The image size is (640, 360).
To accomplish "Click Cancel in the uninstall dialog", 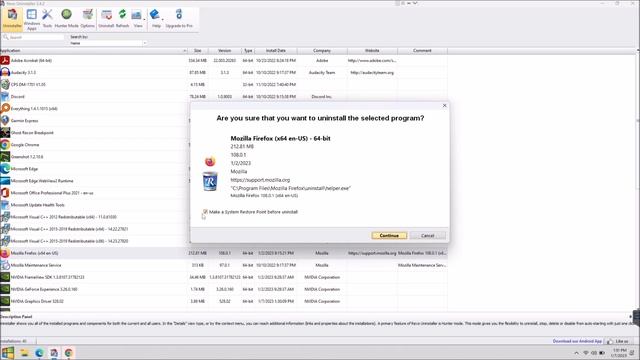I will pos(428,236).
